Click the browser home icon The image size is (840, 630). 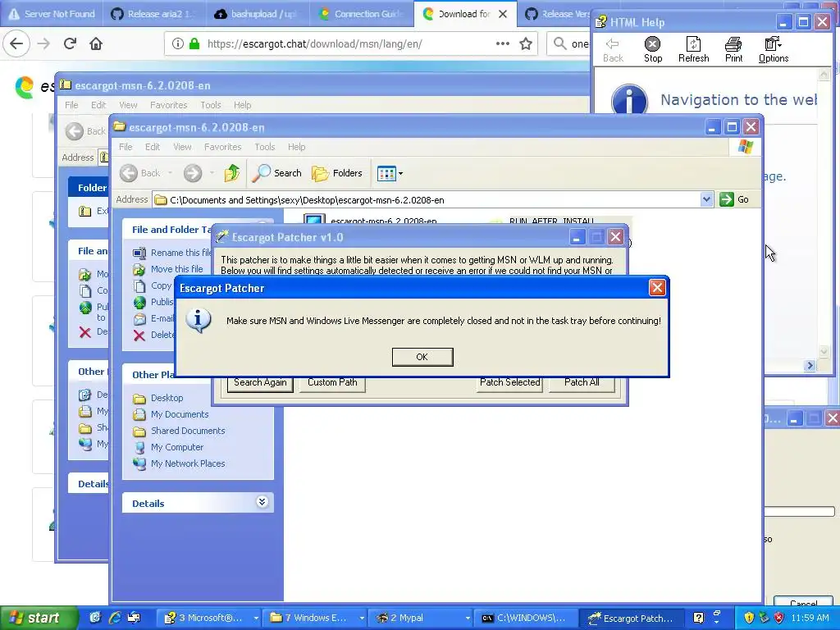click(96, 43)
